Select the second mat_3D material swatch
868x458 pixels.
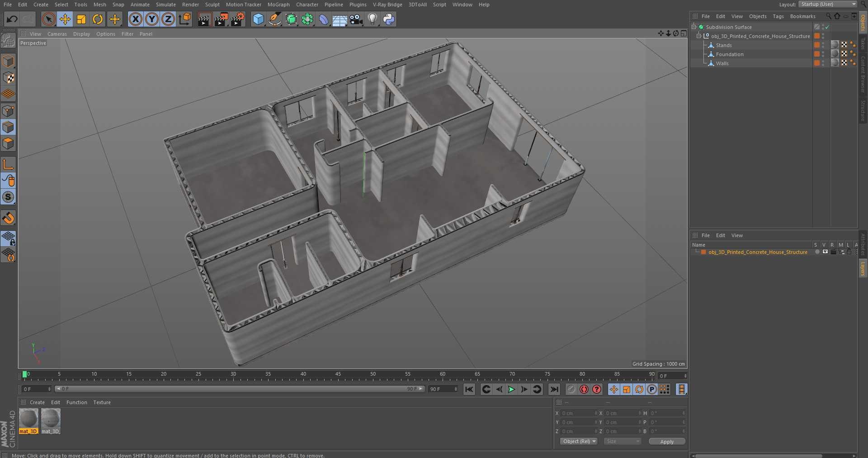click(51, 421)
